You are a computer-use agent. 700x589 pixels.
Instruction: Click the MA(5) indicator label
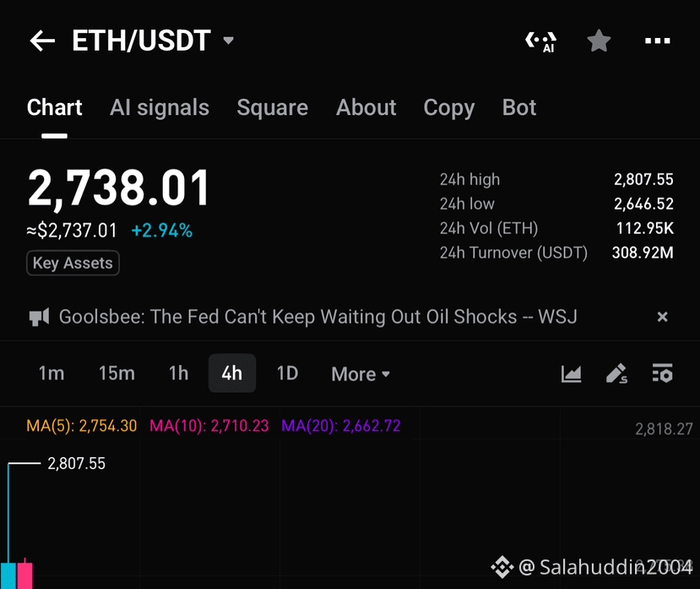(81, 426)
